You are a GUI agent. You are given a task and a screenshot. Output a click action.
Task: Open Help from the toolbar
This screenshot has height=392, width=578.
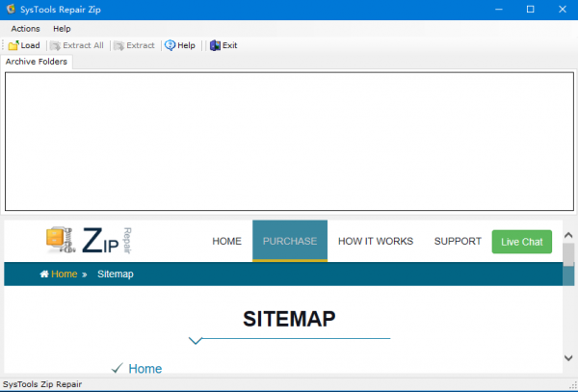tap(180, 45)
